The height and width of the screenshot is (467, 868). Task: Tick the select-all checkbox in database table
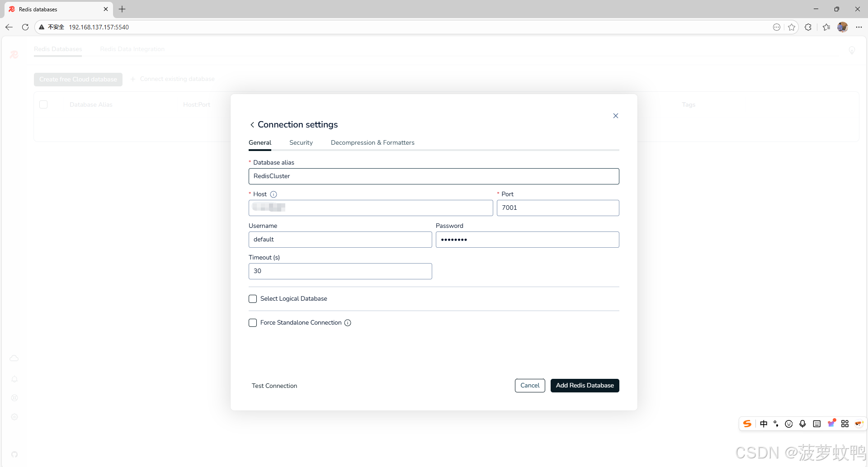tap(43, 104)
